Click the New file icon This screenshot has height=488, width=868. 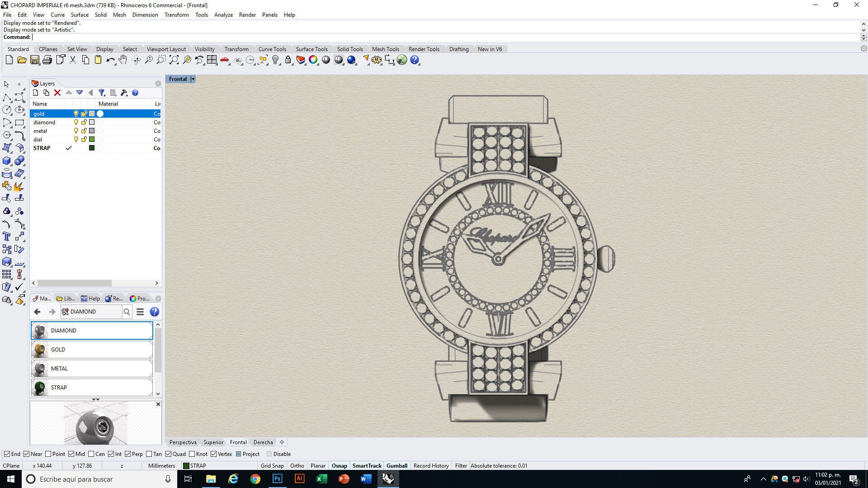(9, 60)
